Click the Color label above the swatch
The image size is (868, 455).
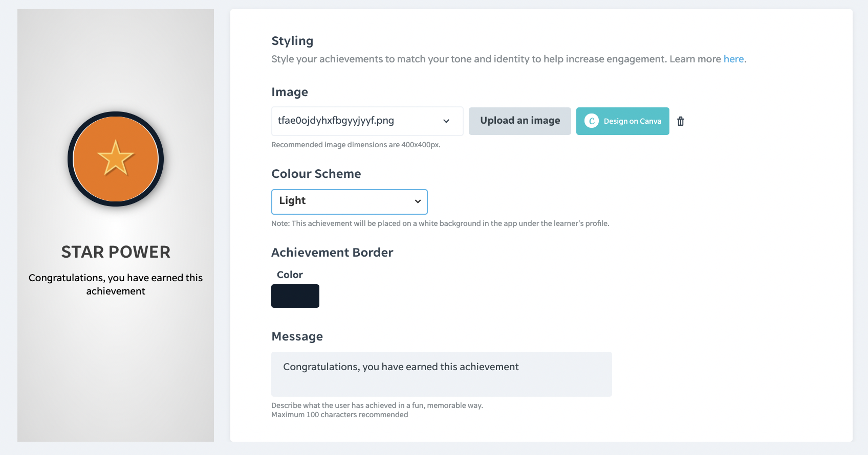(290, 275)
